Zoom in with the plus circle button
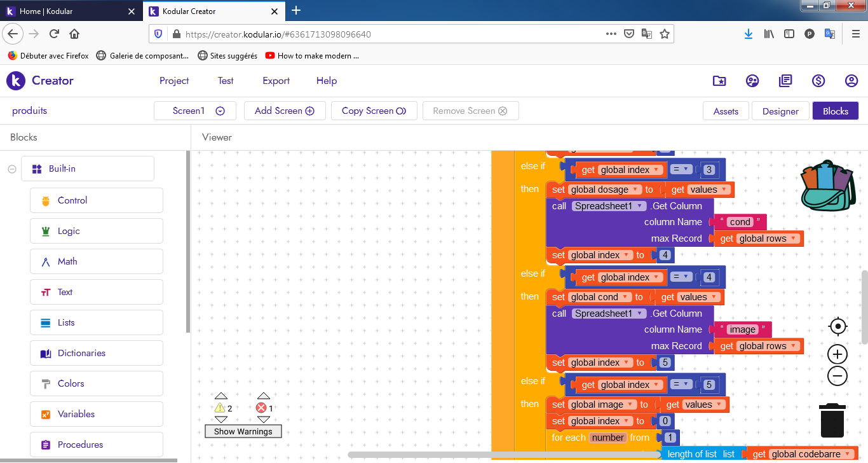This screenshot has height=463, width=868. (837, 354)
